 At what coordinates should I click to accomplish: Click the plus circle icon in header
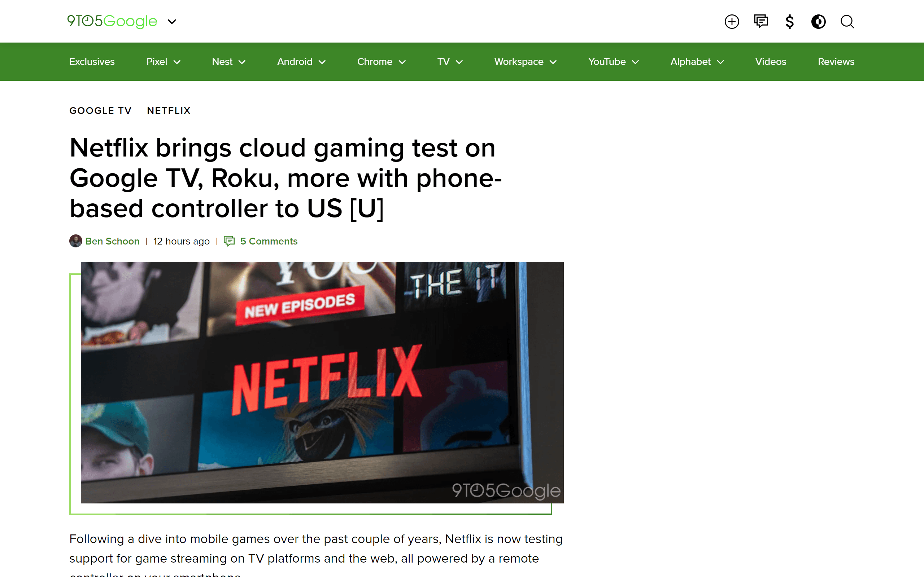point(732,21)
